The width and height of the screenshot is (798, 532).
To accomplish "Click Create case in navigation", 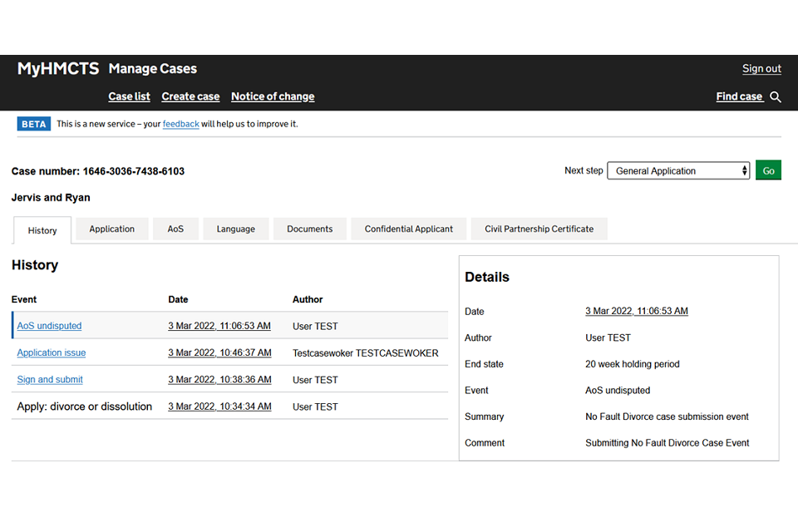I will [190, 96].
